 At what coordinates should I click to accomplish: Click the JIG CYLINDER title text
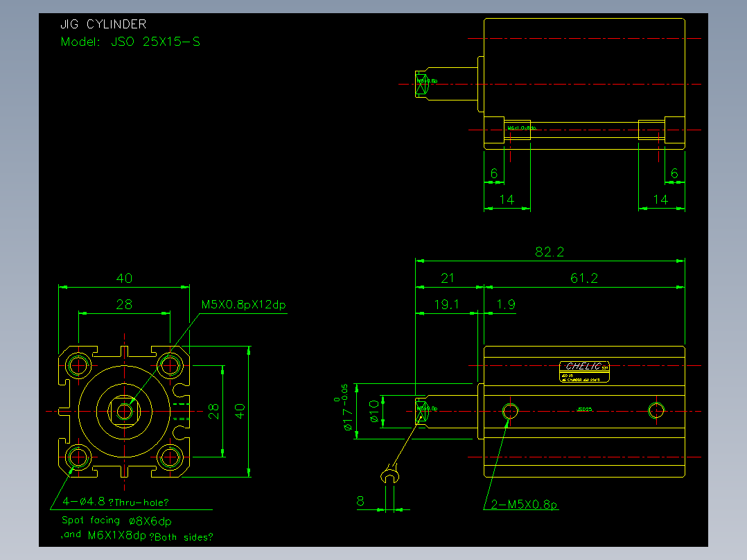(x=103, y=24)
